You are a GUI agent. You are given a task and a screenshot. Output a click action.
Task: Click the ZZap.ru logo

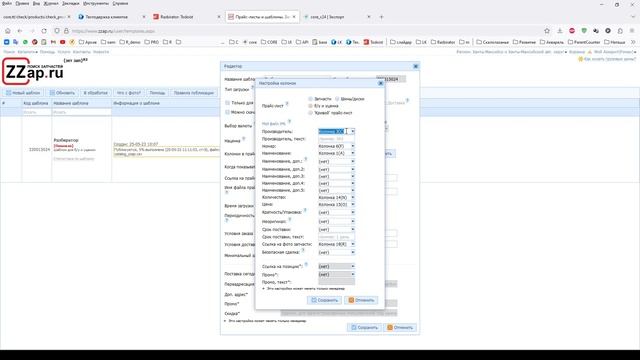(x=33, y=71)
